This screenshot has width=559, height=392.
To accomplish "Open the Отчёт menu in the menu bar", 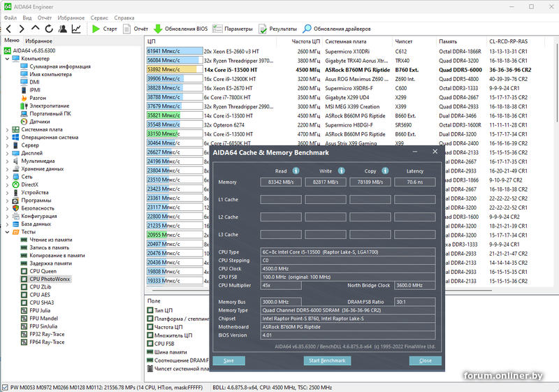I will tap(45, 18).
